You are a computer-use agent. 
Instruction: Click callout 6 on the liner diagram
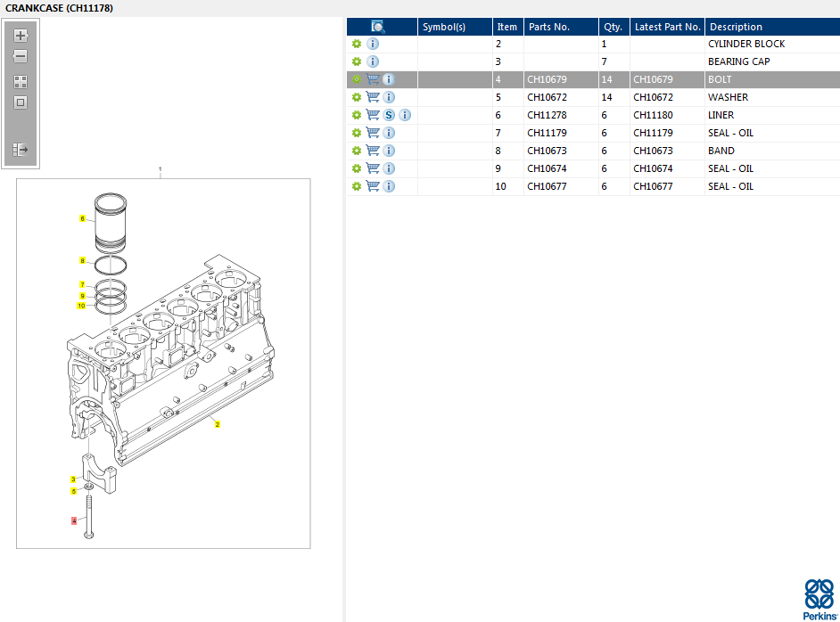click(x=82, y=218)
